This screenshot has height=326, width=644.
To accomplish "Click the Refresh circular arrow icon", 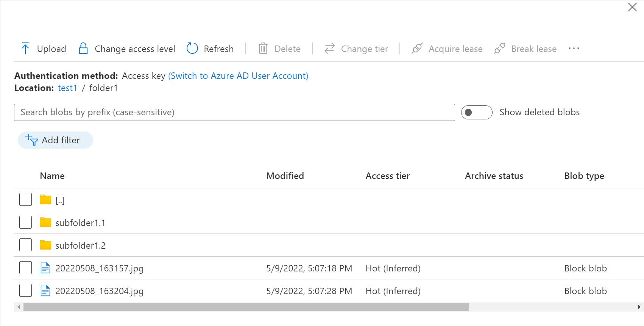I will [x=192, y=49].
